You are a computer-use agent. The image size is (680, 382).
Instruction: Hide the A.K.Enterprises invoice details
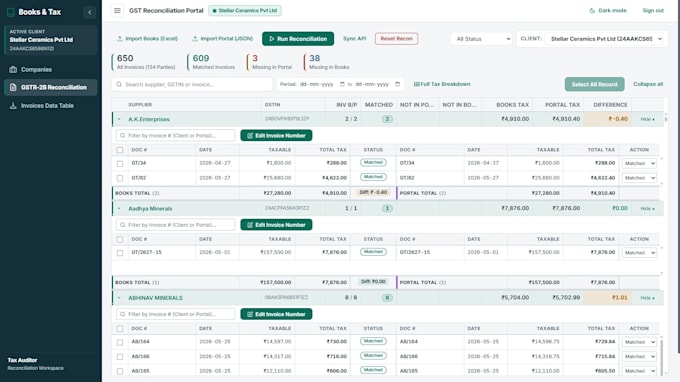coord(647,119)
